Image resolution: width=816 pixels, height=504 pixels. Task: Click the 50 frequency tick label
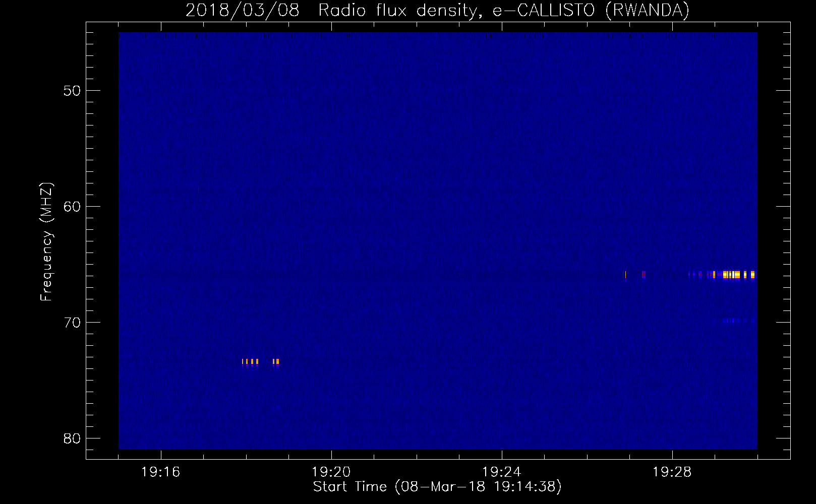tap(73, 91)
